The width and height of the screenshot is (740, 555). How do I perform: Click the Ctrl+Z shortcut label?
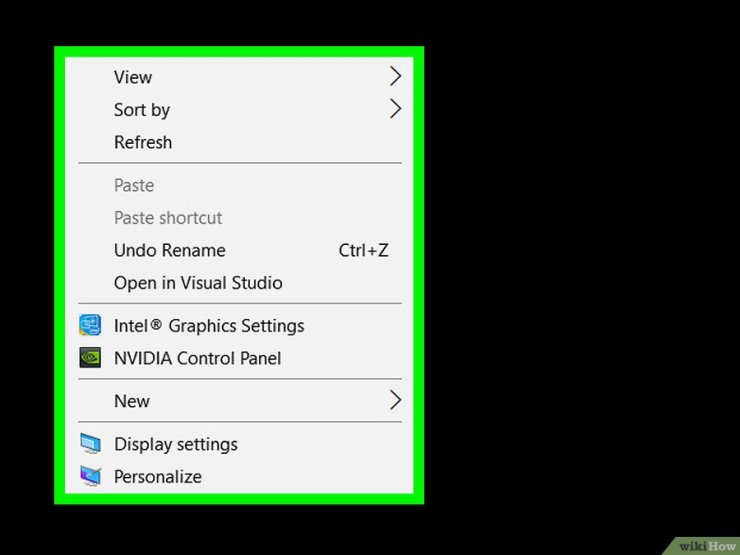click(363, 250)
